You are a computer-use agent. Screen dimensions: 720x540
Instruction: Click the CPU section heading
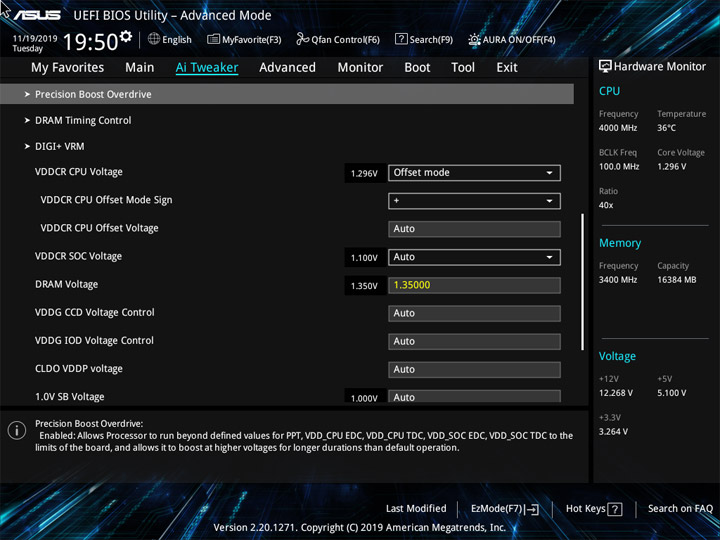pyautogui.click(x=609, y=91)
